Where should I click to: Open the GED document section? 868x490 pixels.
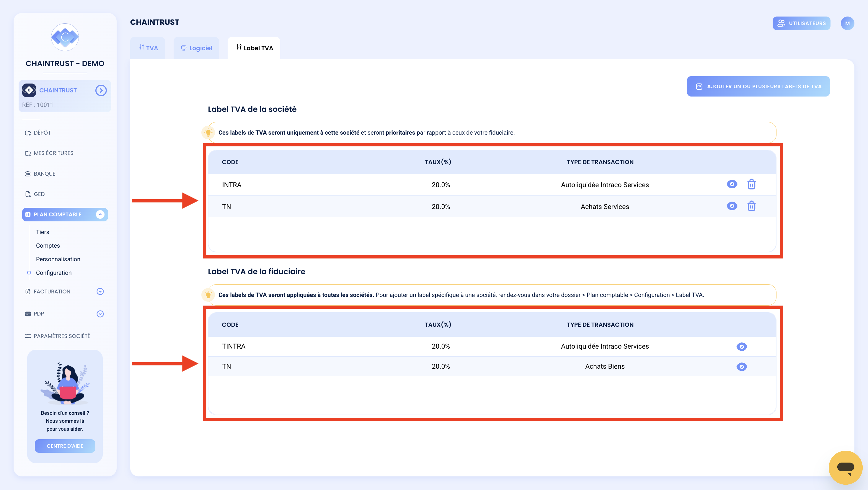coord(35,194)
